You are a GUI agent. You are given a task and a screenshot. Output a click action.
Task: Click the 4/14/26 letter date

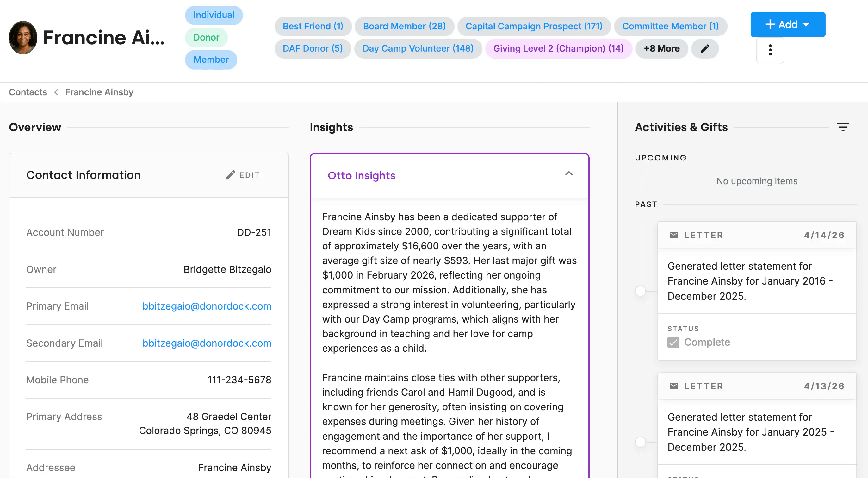coord(824,235)
